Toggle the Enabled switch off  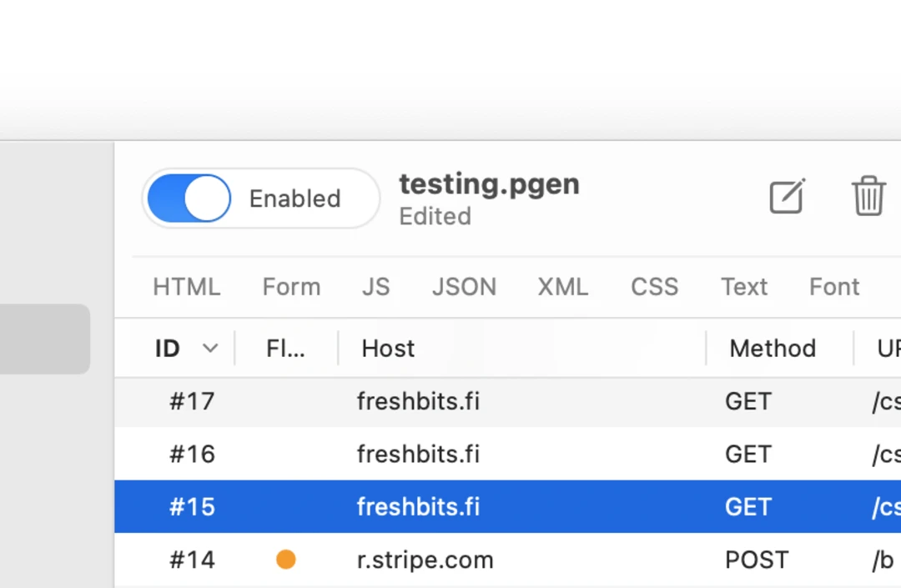click(x=189, y=199)
